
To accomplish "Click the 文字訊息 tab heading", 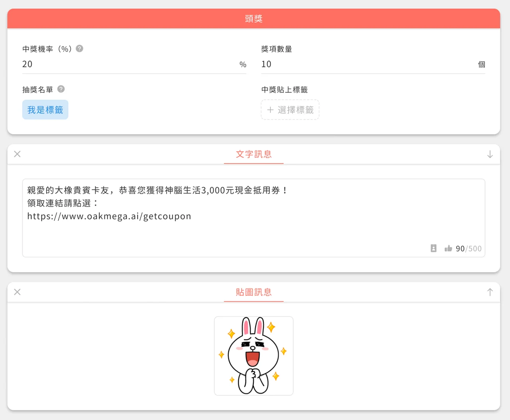I will click(x=254, y=154).
